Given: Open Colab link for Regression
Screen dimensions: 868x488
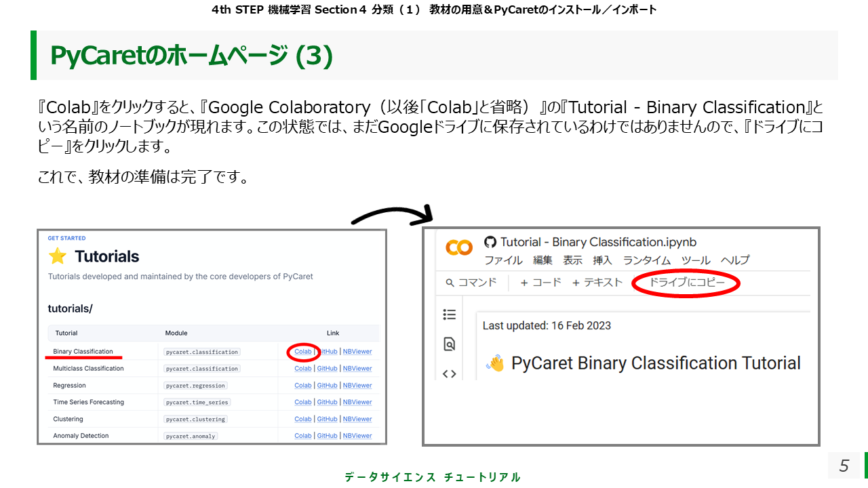Looking at the screenshot, I should [x=303, y=386].
